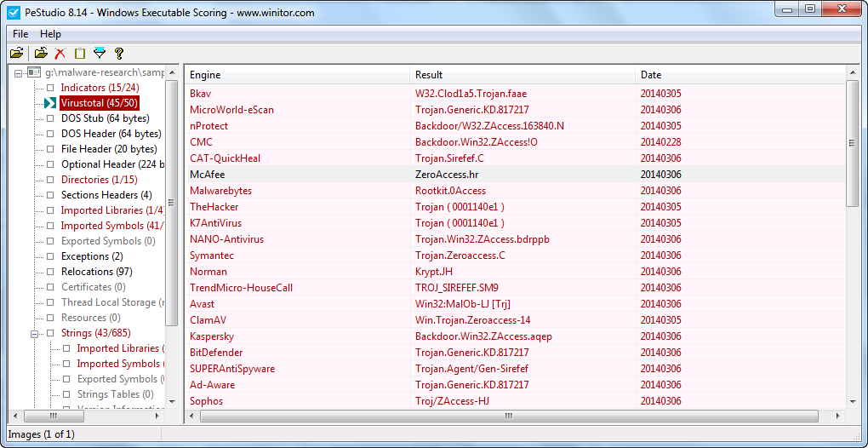This screenshot has width=868, height=448.
Task: Select Exported Symbols (0) under the root node
Action: coord(108,241)
